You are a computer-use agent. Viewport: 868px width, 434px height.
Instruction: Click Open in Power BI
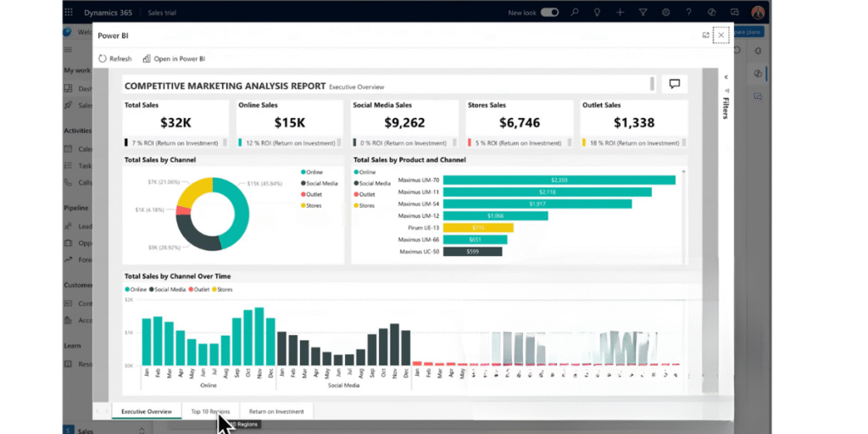pyautogui.click(x=174, y=58)
